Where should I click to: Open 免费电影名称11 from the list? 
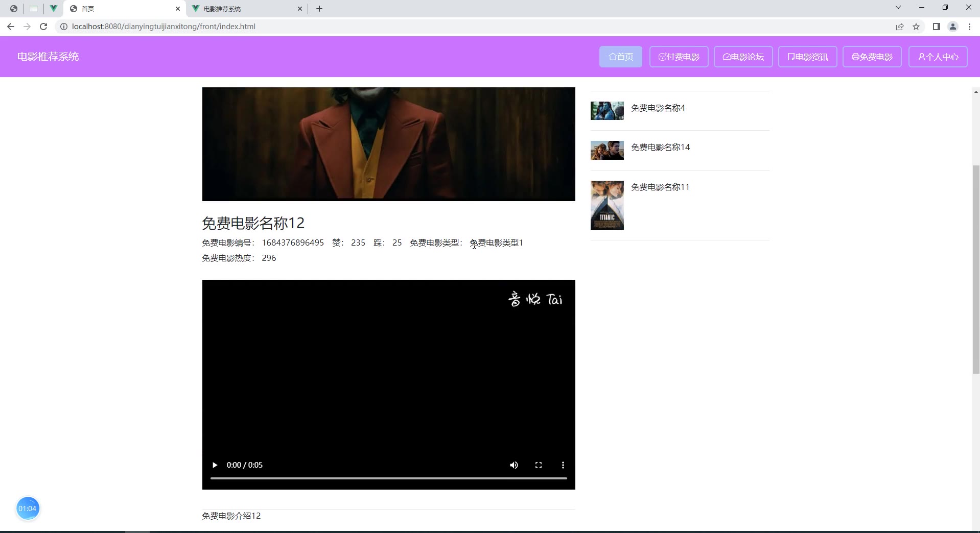(661, 187)
